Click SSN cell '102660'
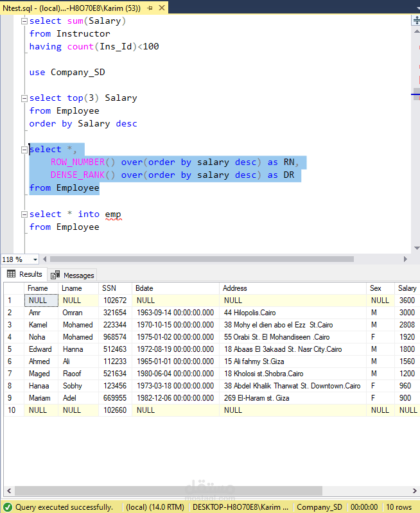 pyautogui.click(x=115, y=410)
